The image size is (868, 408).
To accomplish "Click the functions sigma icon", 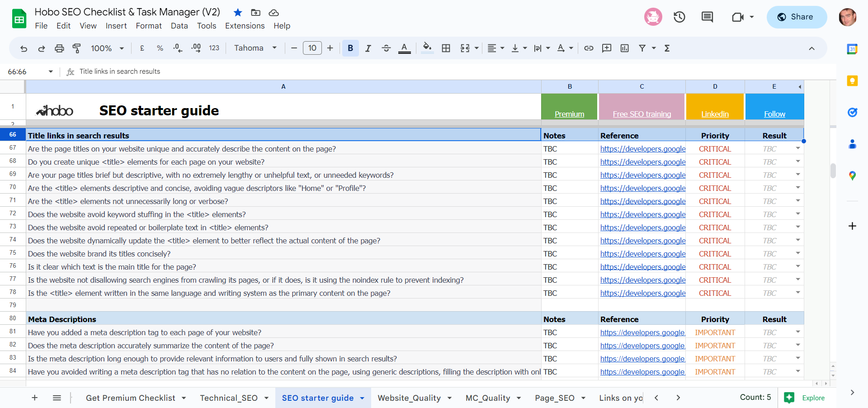I will (x=667, y=48).
